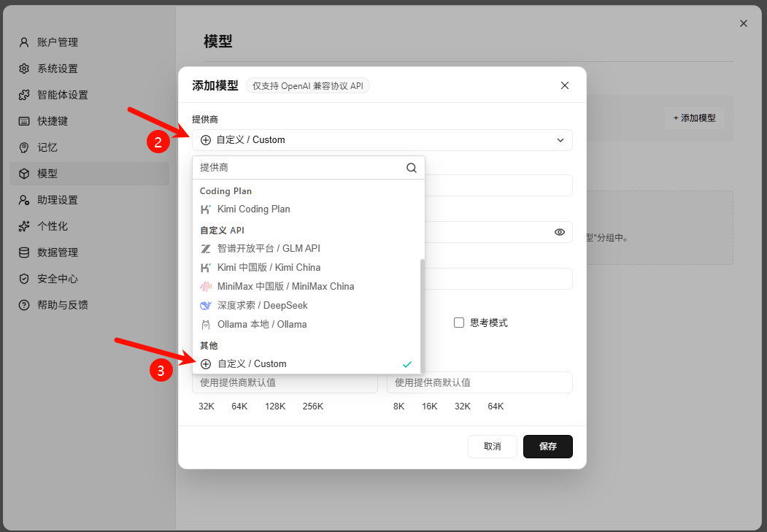Go to 个性化 settings
The width and height of the screenshot is (767, 532).
[89, 226]
